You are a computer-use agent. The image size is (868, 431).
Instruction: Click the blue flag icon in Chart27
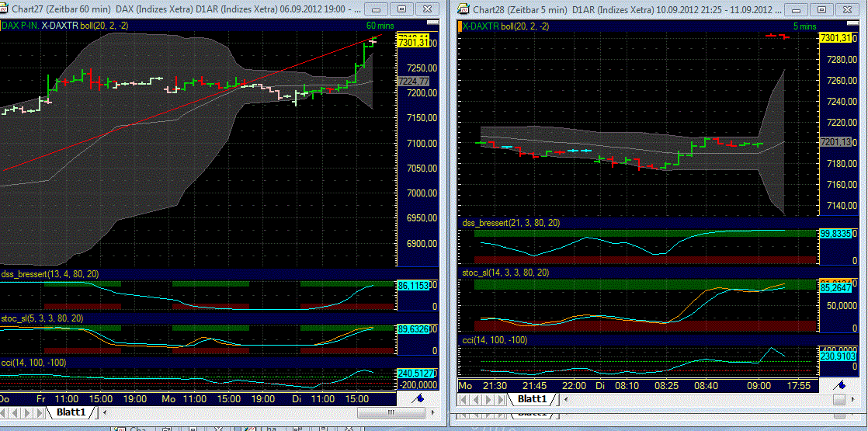click(418, 398)
